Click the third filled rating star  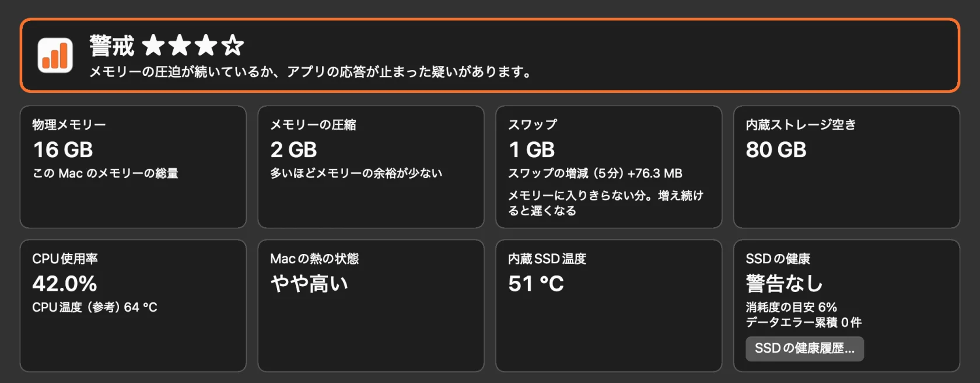(206, 45)
